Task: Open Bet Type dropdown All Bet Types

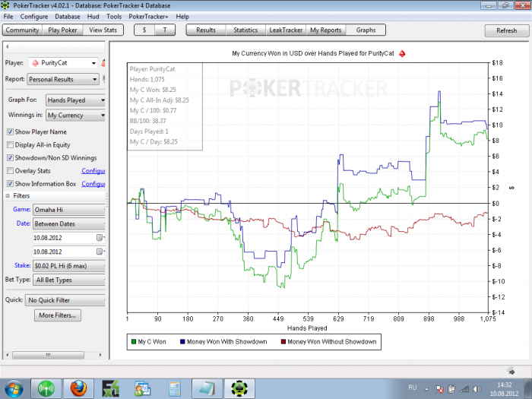Action: 69,280
